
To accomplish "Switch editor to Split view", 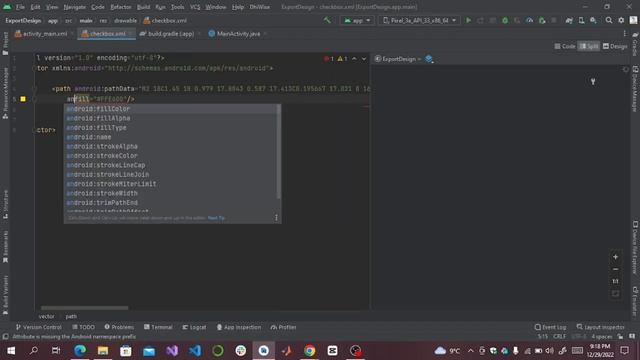I will pyautogui.click(x=589, y=46).
